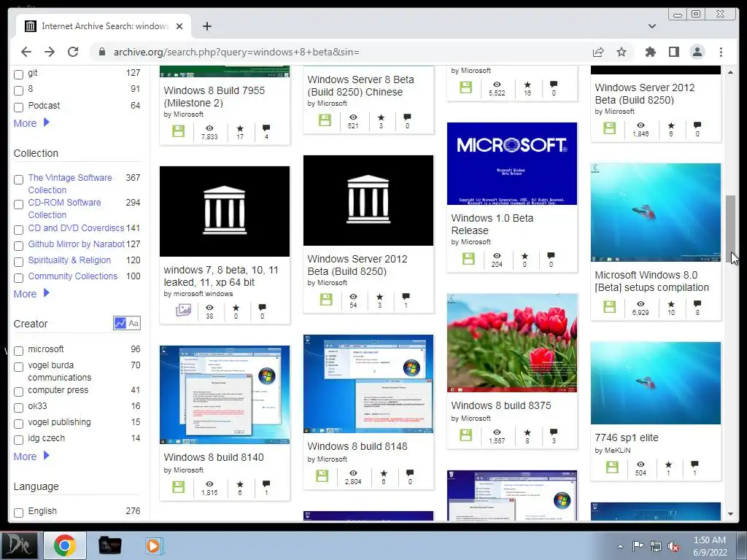Click favorites star on Windows 8 build 8375 card
Screen dimensions: 747x560
tap(527, 432)
